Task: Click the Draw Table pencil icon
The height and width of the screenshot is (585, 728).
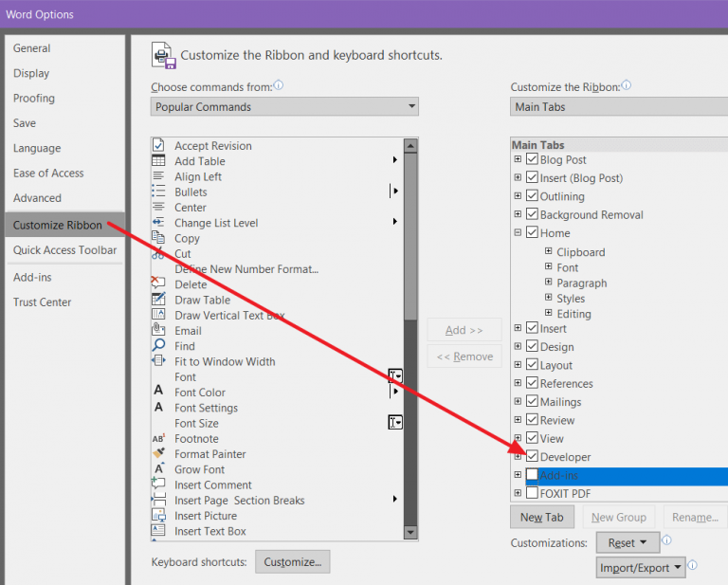Action: click(x=158, y=299)
